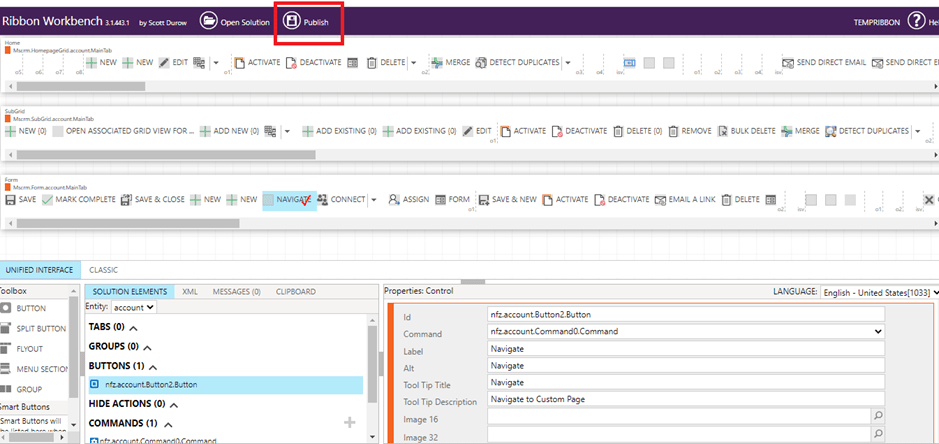The height and width of the screenshot is (444, 939).
Task: Collapse the Commands (1) section
Action: (x=165, y=423)
